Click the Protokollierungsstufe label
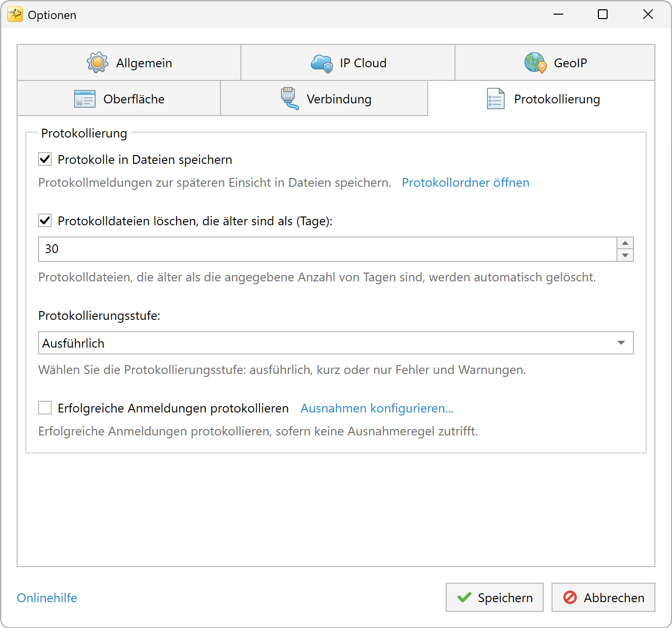The image size is (672, 628). (99, 315)
